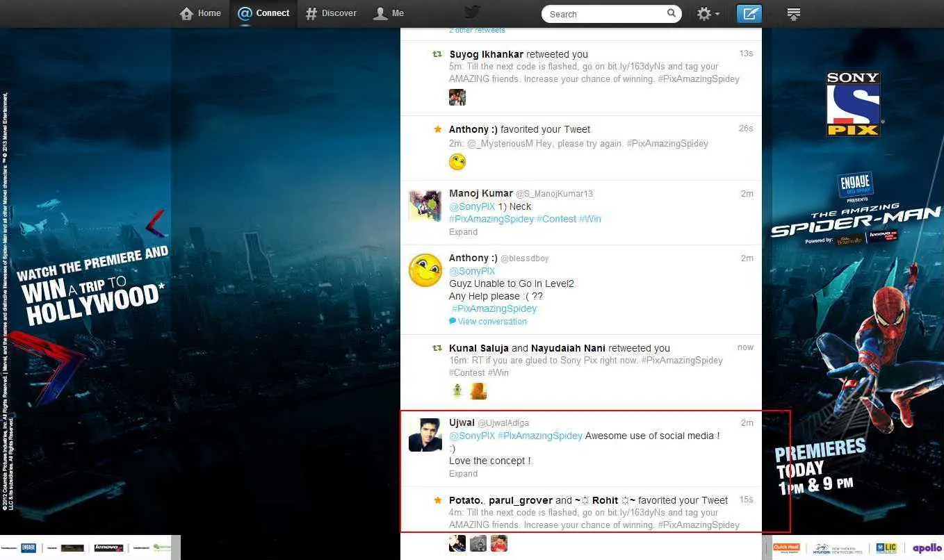Click the rightmost top bar extension icon
Viewport: 944px width, 560px height.
pyautogui.click(x=794, y=14)
